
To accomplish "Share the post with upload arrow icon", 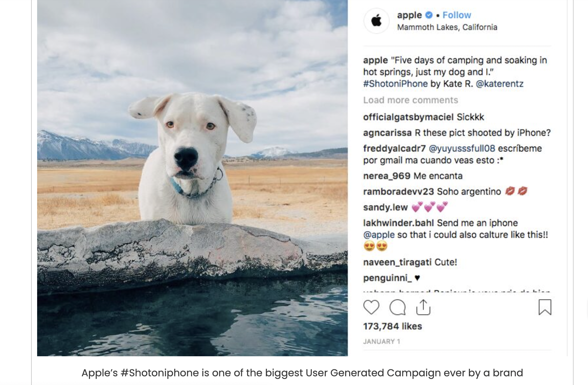I will point(423,307).
